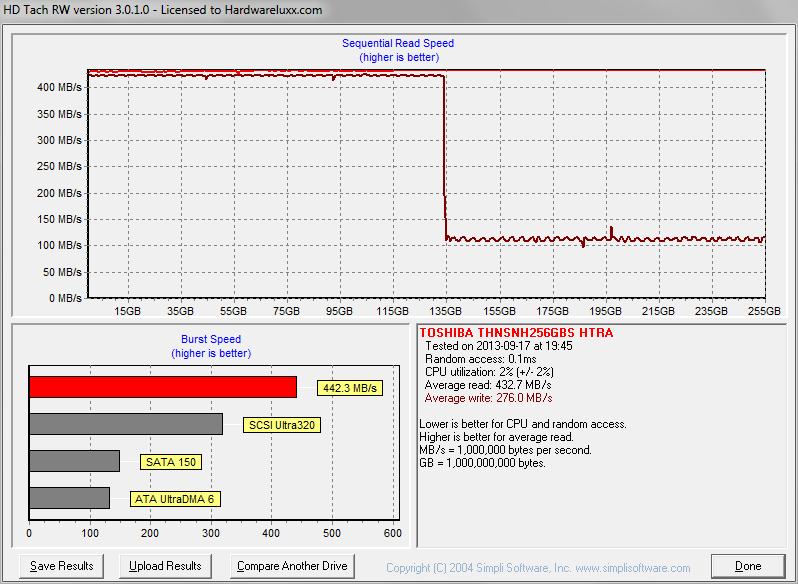Screen dimensions: 798x584
Task: Click the 'MB/s = 1,000,000 bytes per second' note
Action: [x=505, y=450]
